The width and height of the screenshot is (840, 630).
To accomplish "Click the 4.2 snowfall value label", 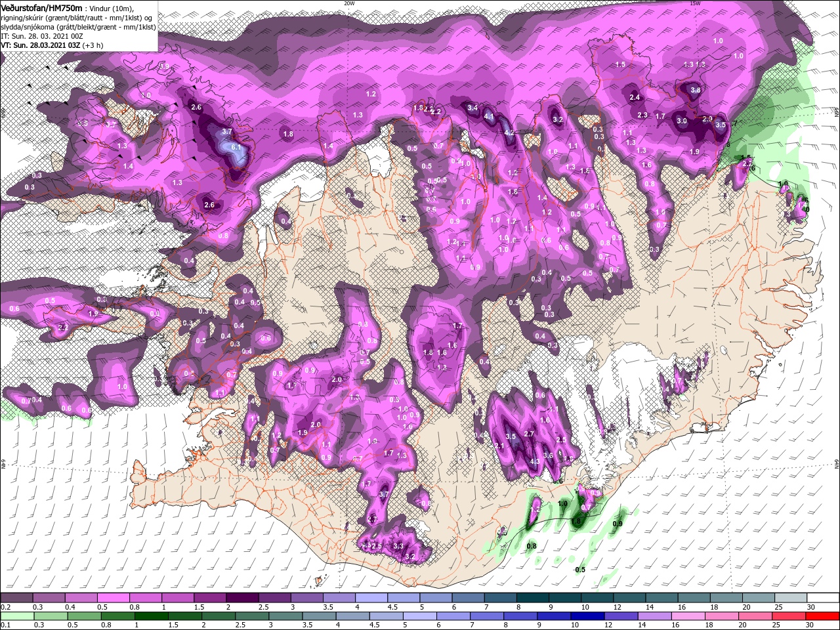I will (509, 133).
